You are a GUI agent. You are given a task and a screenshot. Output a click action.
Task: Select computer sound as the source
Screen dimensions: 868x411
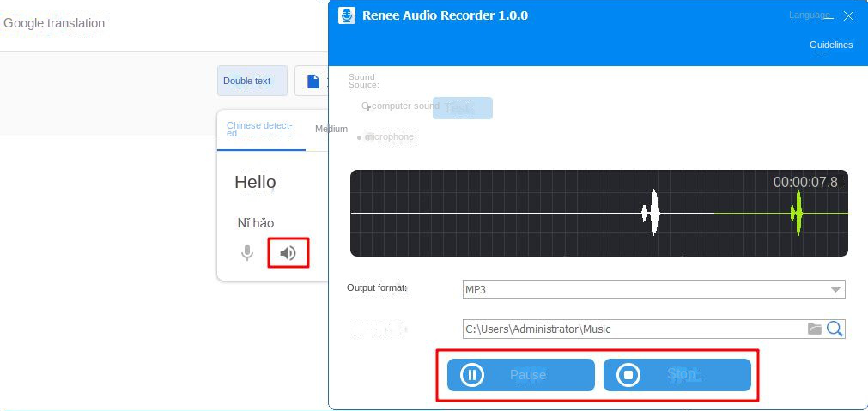(366, 106)
